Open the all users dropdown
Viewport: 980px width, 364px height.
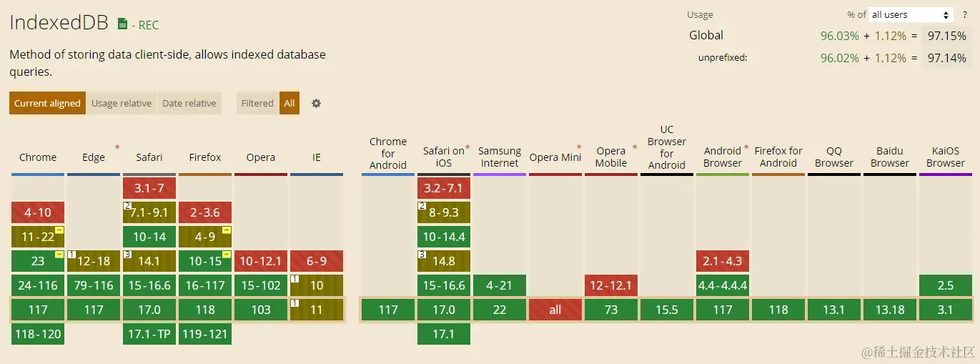(911, 14)
